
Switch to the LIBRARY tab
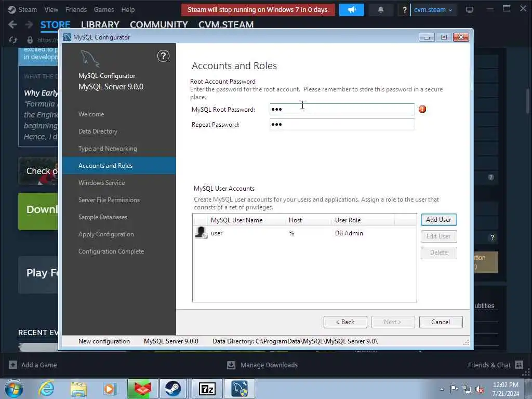100,24
